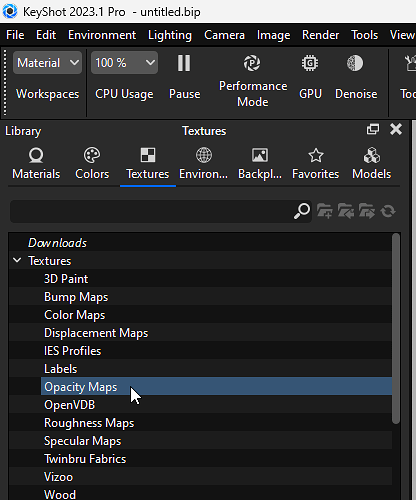Collapse the Textures tree folder
The height and width of the screenshot is (500, 416).
click(17, 260)
